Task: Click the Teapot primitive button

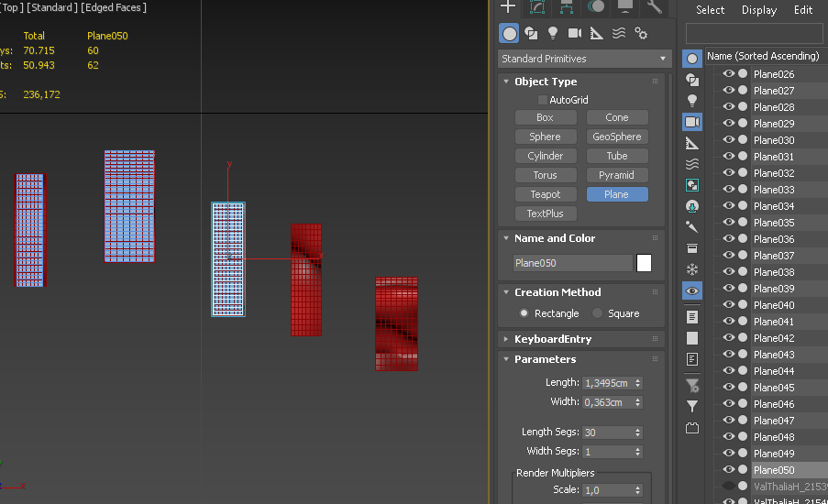Action: click(545, 194)
